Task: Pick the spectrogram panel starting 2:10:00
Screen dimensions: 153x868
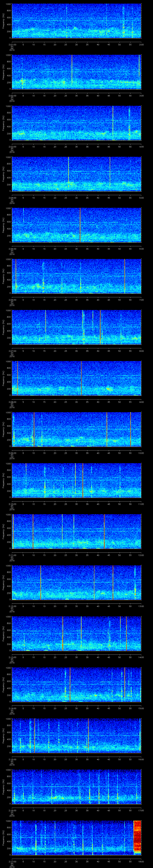Action: (77, 480)
